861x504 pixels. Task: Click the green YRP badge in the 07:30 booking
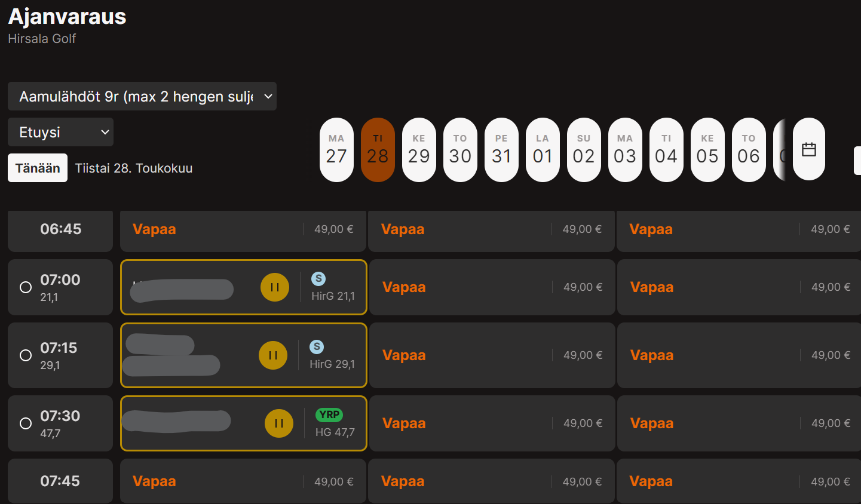pyautogui.click(x=329, y=414)
